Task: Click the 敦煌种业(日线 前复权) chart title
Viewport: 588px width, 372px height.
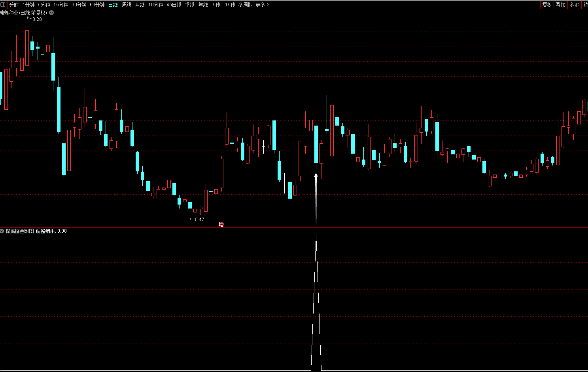Action: [x=23, y=13]
